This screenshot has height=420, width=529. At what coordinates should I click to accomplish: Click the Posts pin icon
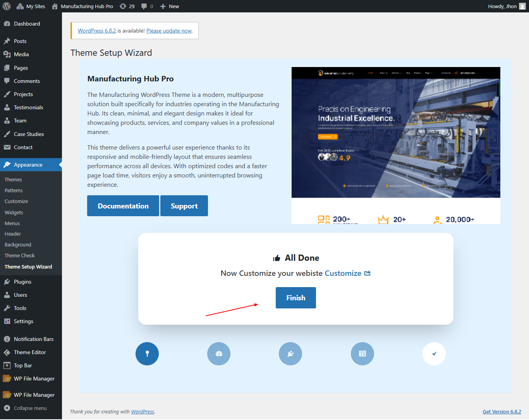point(7,41)
